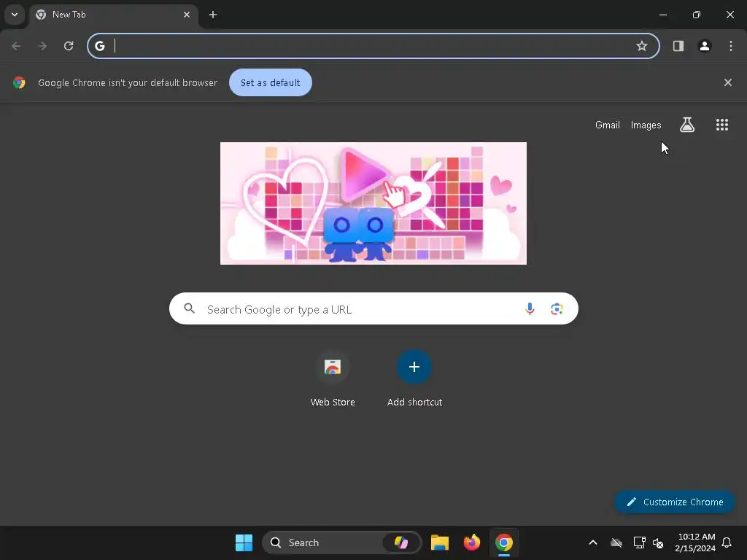The width and height of the screenshot is (747, 560).
Task: Click the taskbar Search box
Action: [342, 542]
